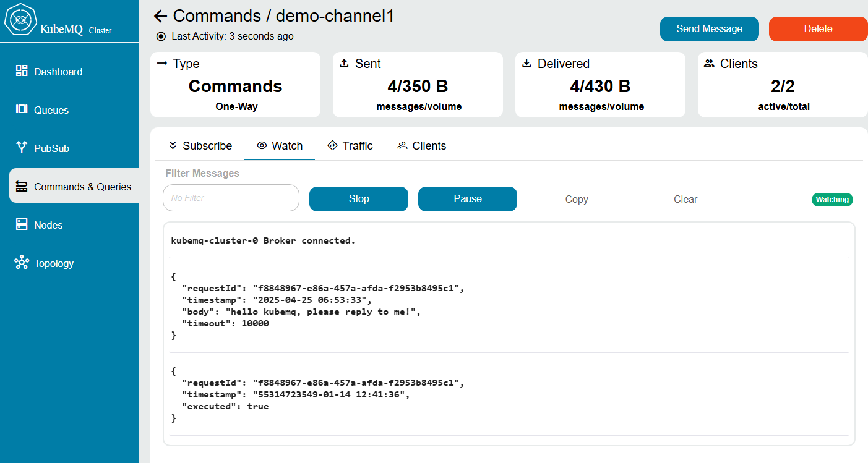Go back using the left arrow icon

pos(161,16)
